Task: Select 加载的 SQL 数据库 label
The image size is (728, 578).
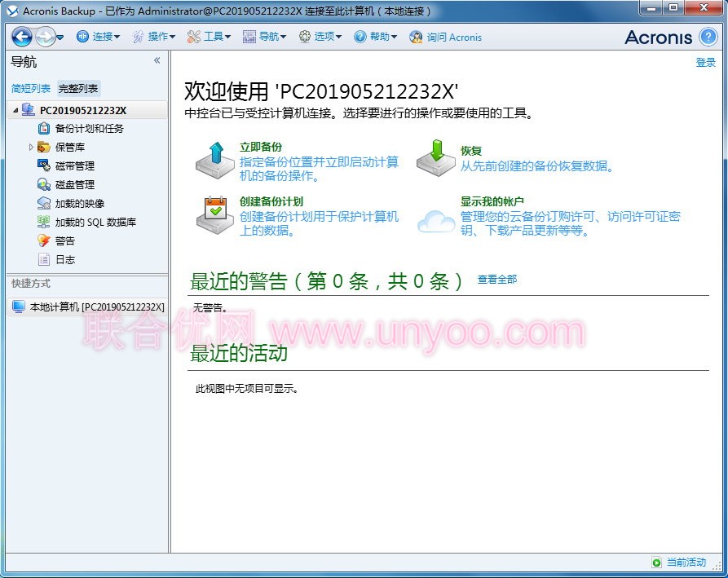Action: [x=95, y=222]
